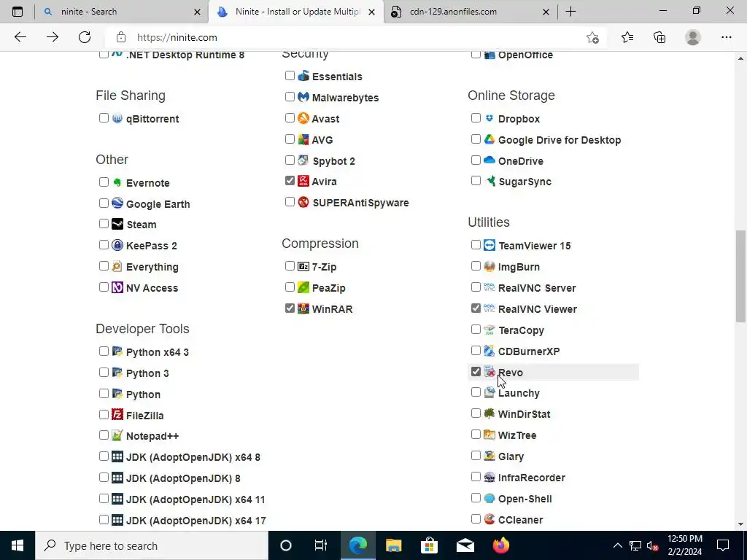Click the scrollbar down arrow
The image size is (747, 560).
point(740,524)
